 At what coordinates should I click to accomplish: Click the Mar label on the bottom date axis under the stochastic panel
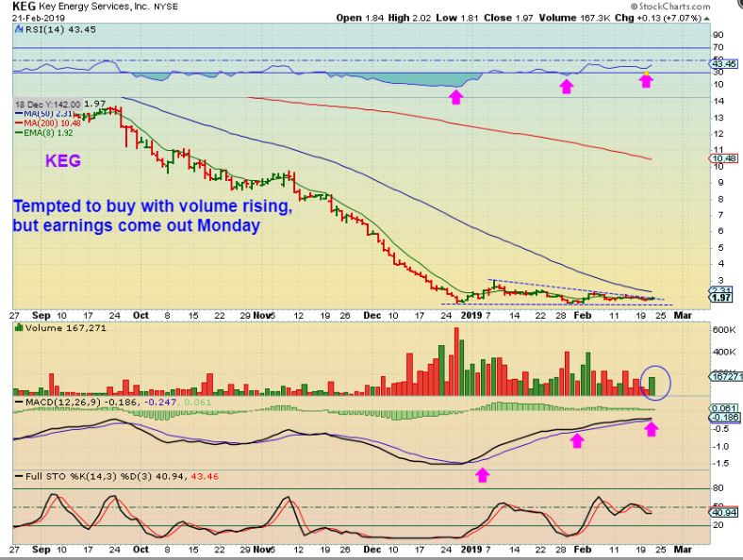(683, 550)
